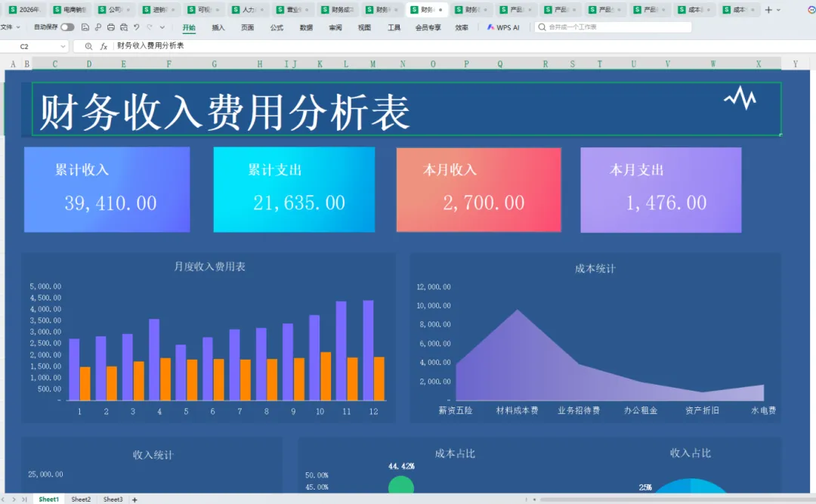The image size is (816, 504).
Task: Switch to the 可视 document tab
Action: click(203, 9)
